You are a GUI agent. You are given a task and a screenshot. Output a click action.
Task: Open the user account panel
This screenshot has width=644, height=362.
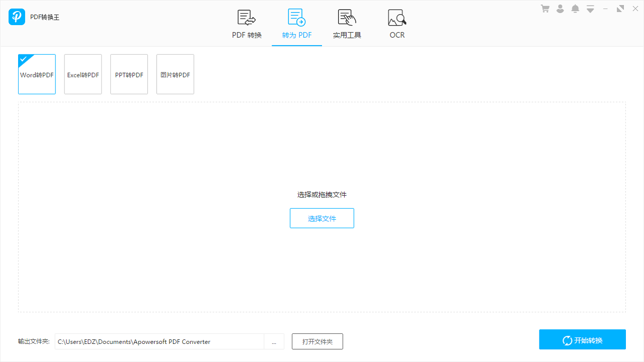pyautogui.click(x=560, y=9)
